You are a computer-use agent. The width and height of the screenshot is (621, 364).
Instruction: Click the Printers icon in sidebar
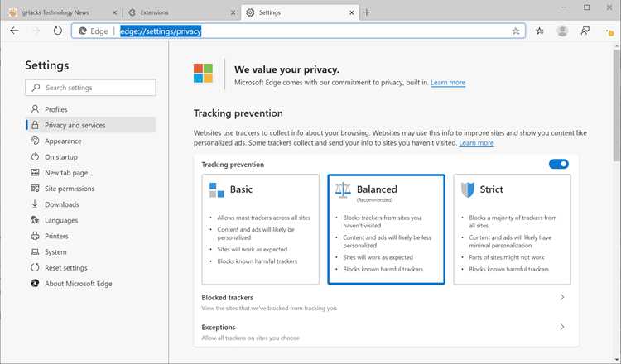(35, 236)
